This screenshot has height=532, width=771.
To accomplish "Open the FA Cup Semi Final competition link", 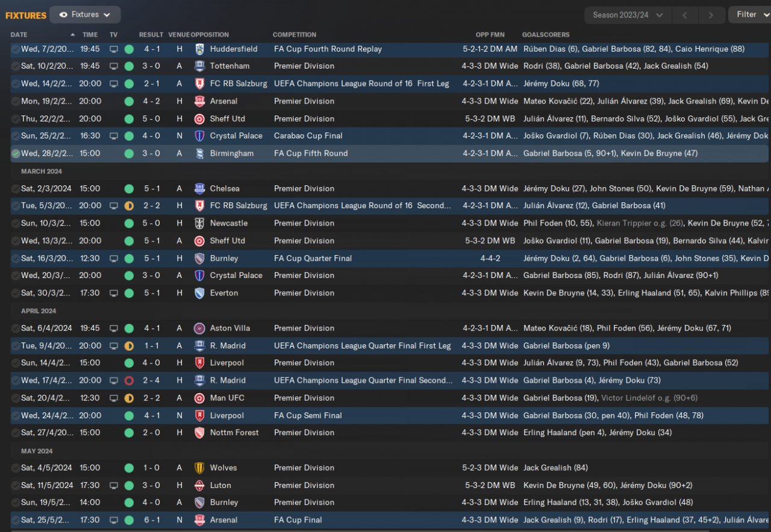I will click(308, 415).
